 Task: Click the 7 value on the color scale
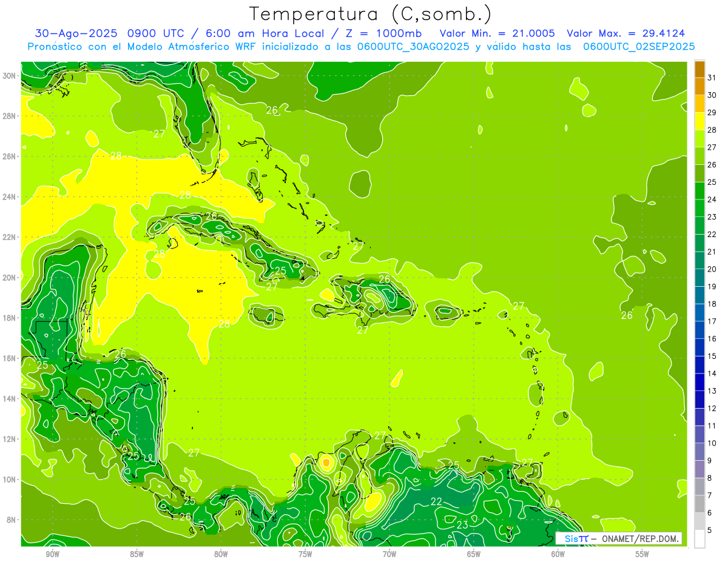[710, 495]
